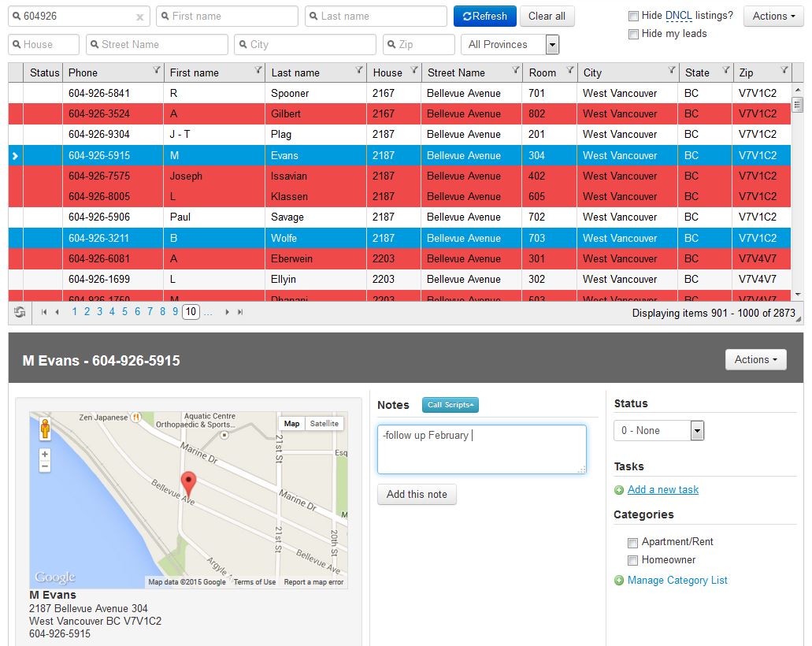Screen dimensions: 812x646
Task: Go to next page of results
Action: pos(227,312)
